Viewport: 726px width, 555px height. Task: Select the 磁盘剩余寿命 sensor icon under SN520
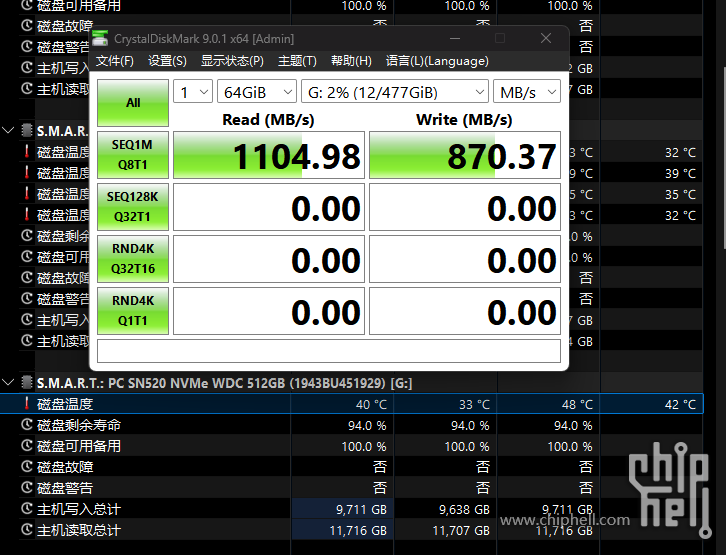click(x=27, y=425)
